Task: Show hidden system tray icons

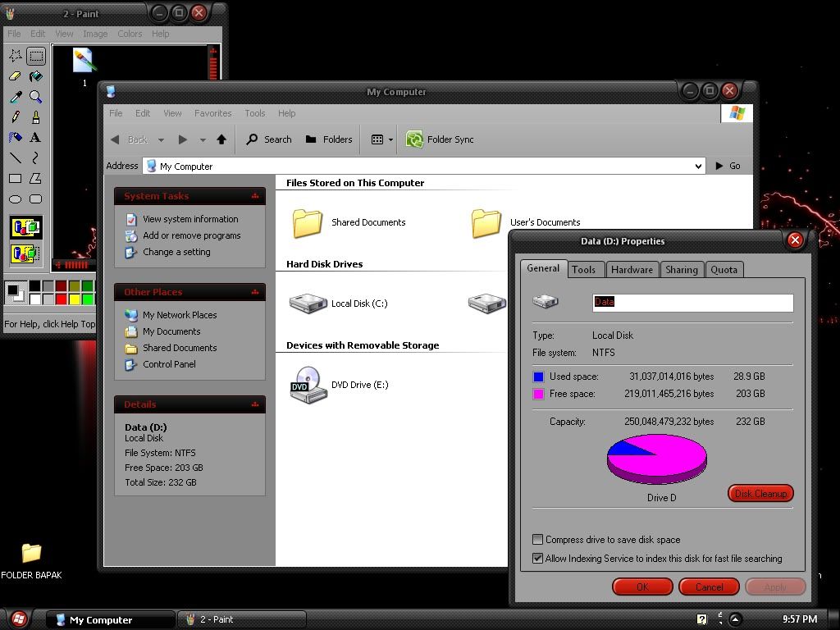Action: coord(735,619)
